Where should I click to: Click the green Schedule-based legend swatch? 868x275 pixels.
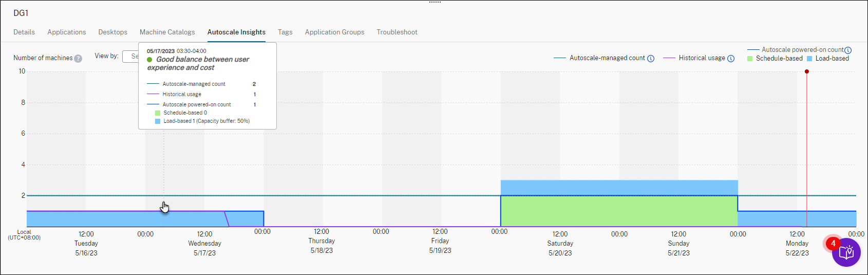tap(750, 59)
